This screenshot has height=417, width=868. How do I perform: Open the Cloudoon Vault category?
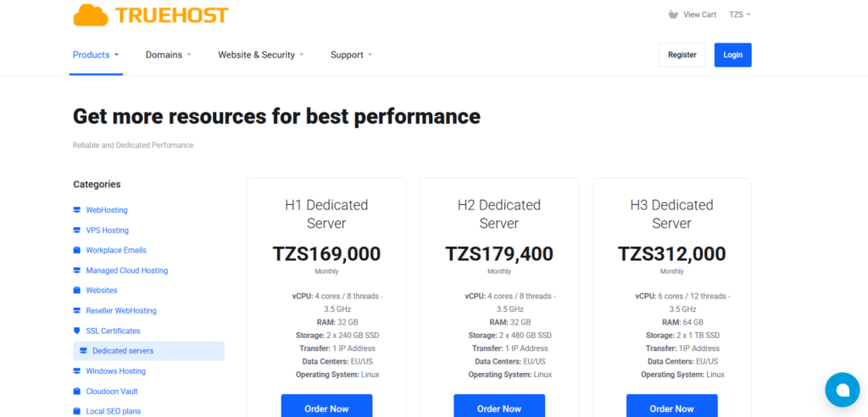(x=112, y=391)
